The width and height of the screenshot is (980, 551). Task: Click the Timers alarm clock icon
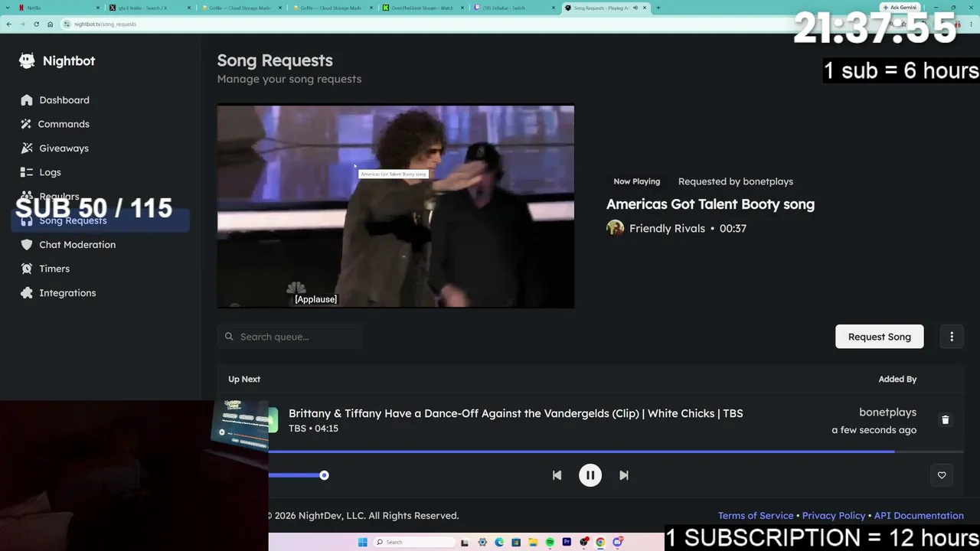[27, 269]
